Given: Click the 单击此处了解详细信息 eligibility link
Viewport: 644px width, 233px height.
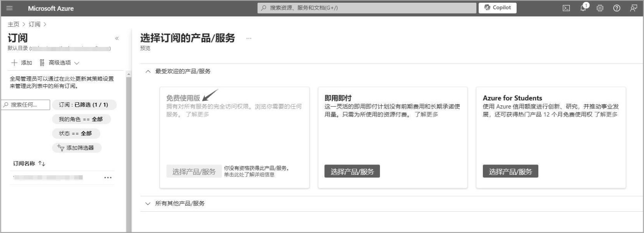Looking at the screenshot, I should coord(249,174).
